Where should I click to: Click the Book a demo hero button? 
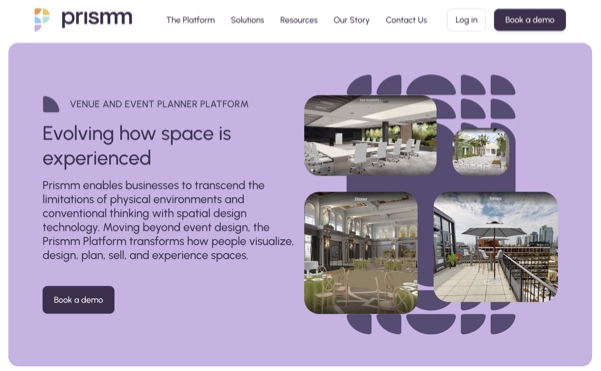pos(78,300)
